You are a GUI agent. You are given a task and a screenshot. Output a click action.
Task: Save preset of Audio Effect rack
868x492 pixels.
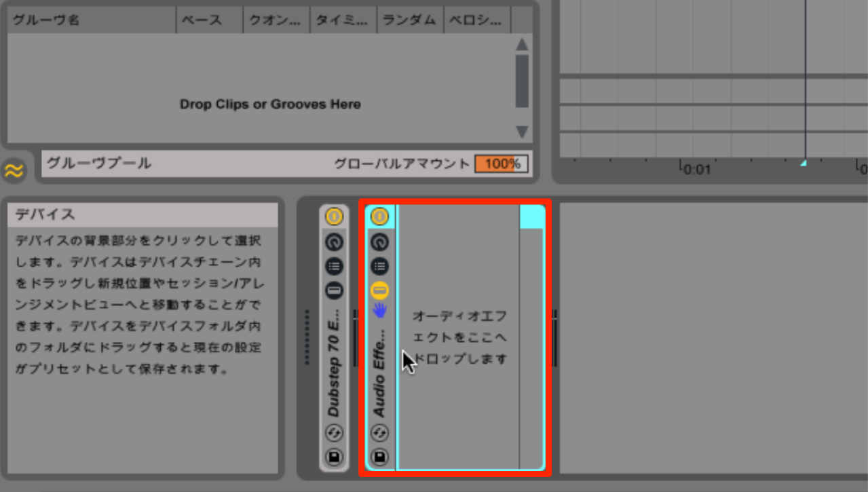click(x=379, y=457)
